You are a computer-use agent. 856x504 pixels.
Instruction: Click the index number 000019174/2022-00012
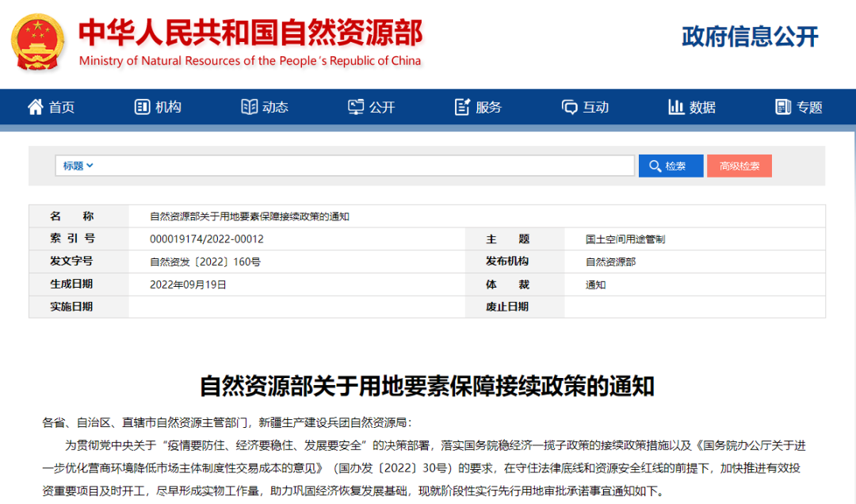coord(206,239)
